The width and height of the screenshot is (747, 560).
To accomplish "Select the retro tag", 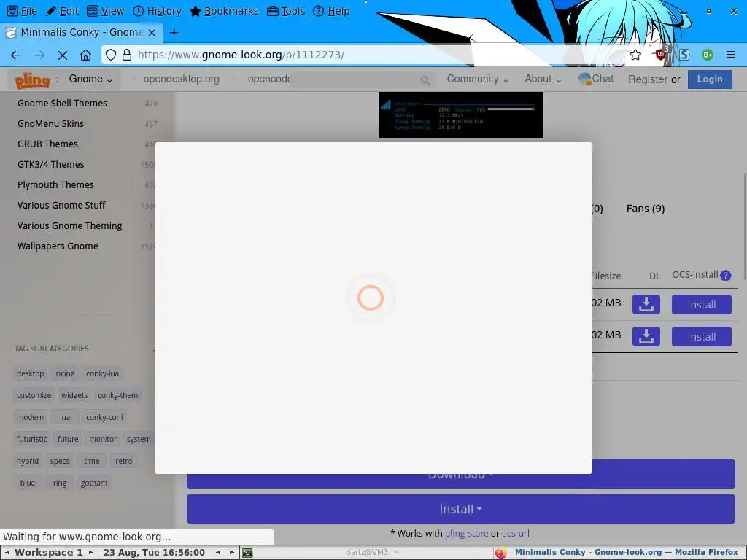I will coord(124,461).
